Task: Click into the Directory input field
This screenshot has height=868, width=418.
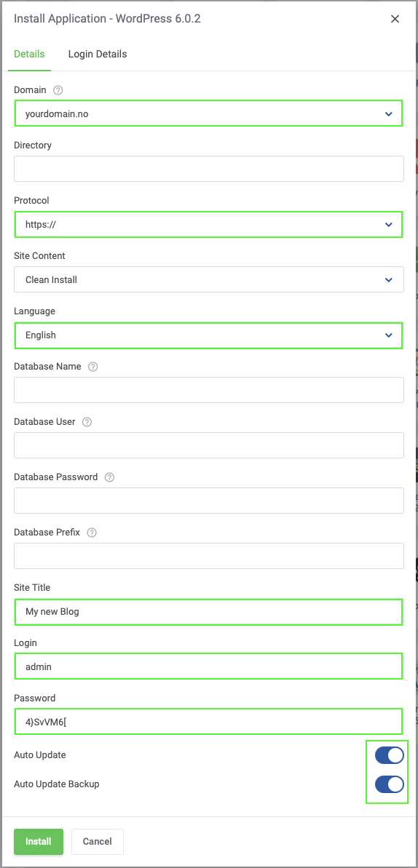Action: (x=208, y=169)
